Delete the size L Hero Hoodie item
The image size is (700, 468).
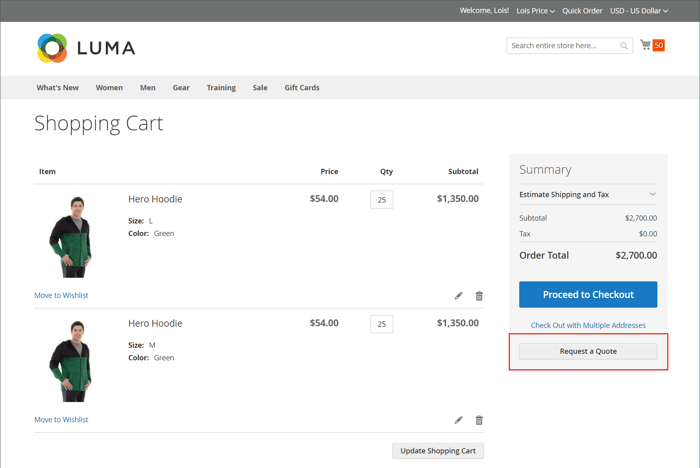479,296
